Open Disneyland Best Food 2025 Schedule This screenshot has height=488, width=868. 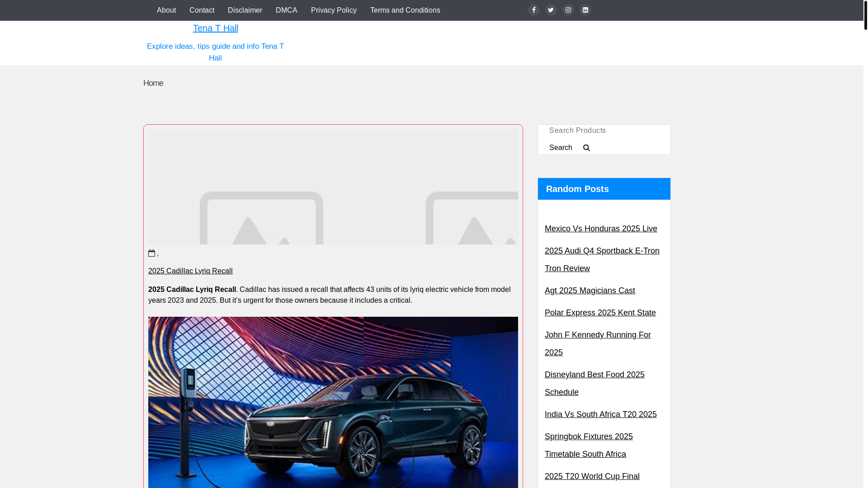594,383
